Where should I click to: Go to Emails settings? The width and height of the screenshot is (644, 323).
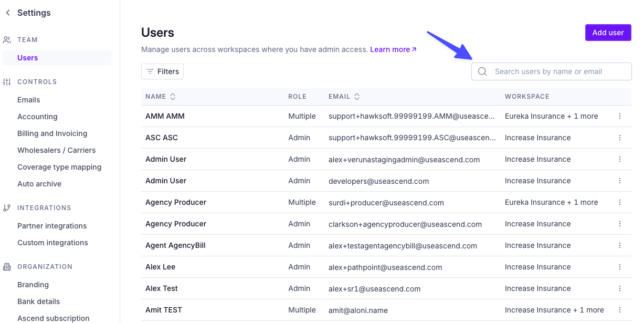pos(29,100)
